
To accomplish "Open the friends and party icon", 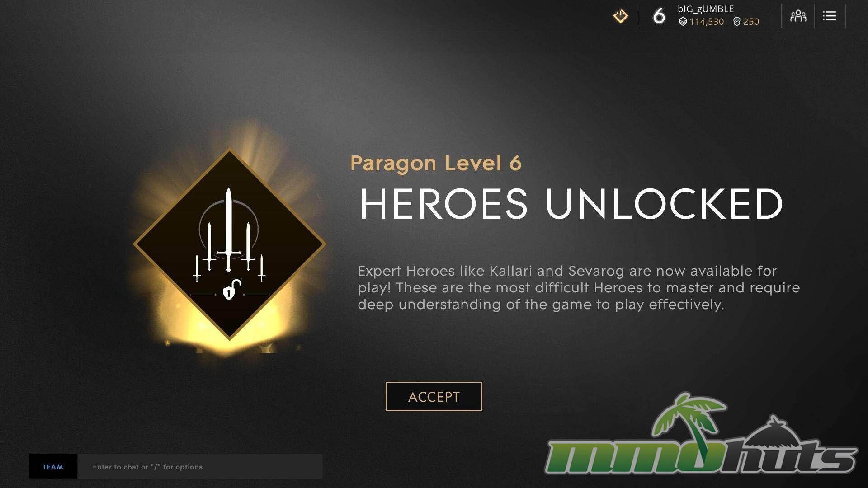I will (x=798, y=16).
